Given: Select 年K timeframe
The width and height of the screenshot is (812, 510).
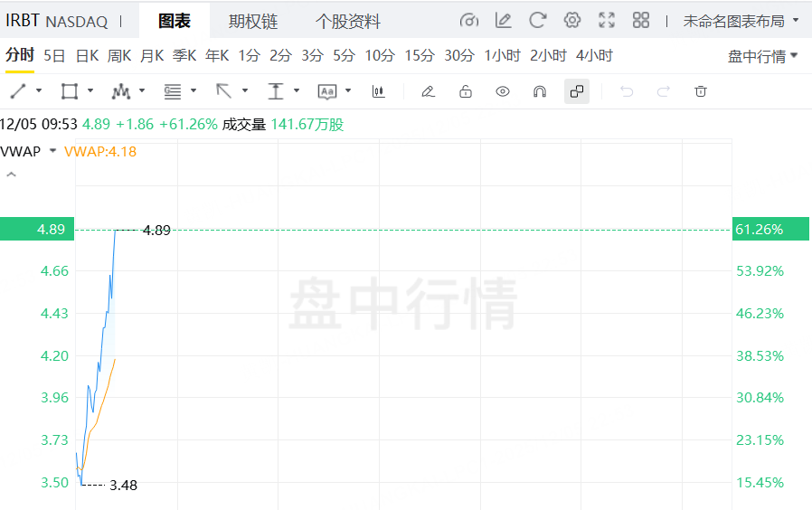Looking at the screenshot, I should [x=217, y=55].
